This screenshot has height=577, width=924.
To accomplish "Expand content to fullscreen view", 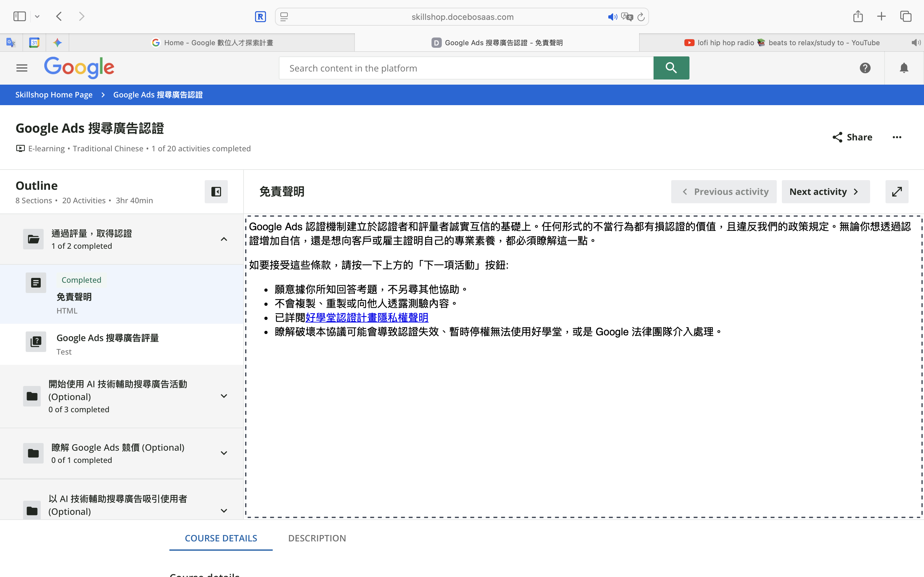I will (x=896, y=192).
